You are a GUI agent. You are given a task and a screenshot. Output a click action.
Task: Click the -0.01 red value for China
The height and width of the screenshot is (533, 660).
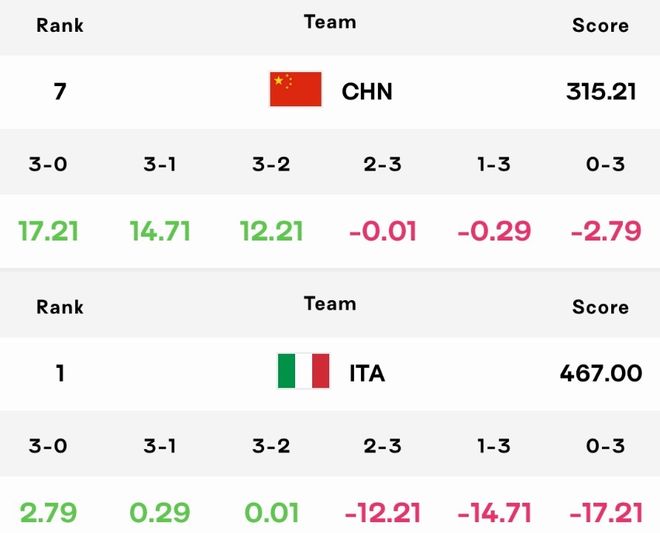(x=383, y=231)
